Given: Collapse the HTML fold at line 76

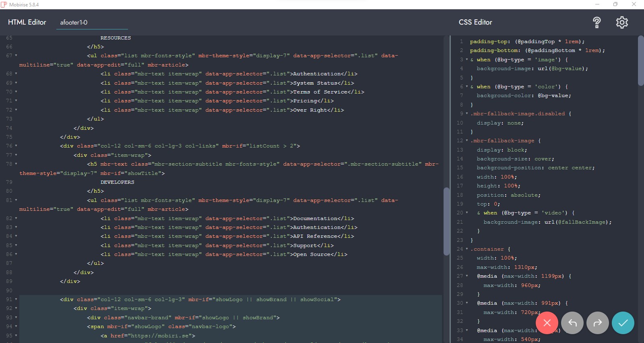Looking at the screenshot, I should [16, 146].
